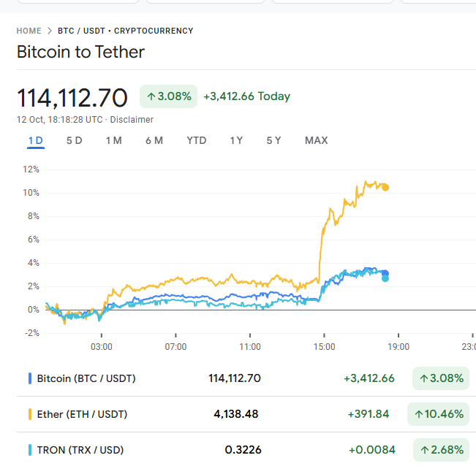The image size is (476, 466).
Task: Show the 5Y chart range
Action: click(x=273, y=140)
